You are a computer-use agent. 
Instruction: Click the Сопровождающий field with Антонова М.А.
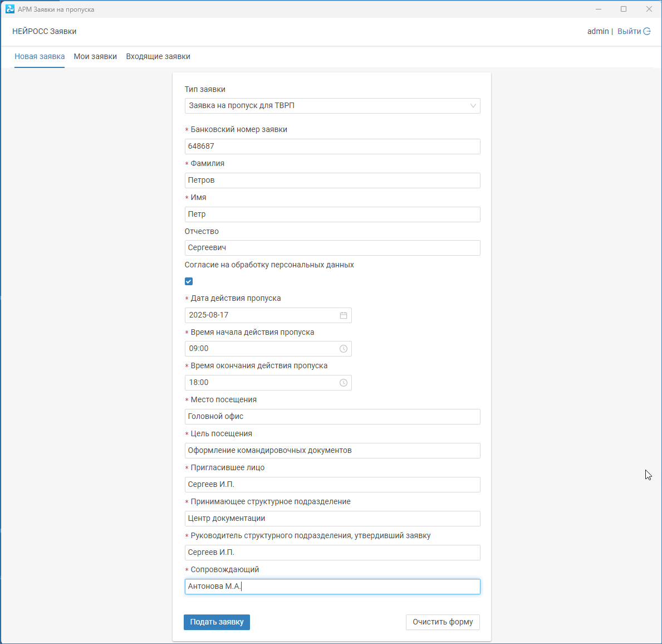pyautogui.click(x=332, y=587)
